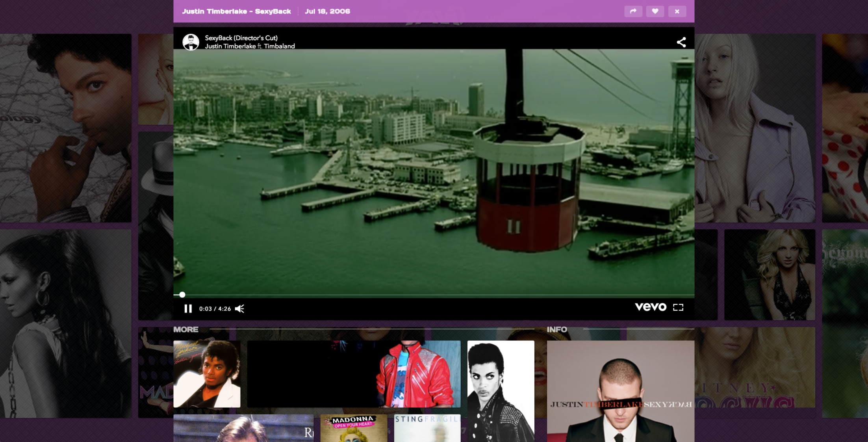Open black-and-white Prince thumbnail
Viewport: 868px width, 442px height.
501,391
